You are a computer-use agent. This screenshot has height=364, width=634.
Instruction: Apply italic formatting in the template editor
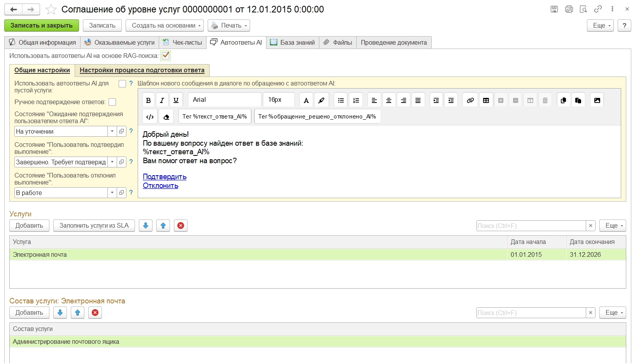pyautogui.click(x=162, y=100)
